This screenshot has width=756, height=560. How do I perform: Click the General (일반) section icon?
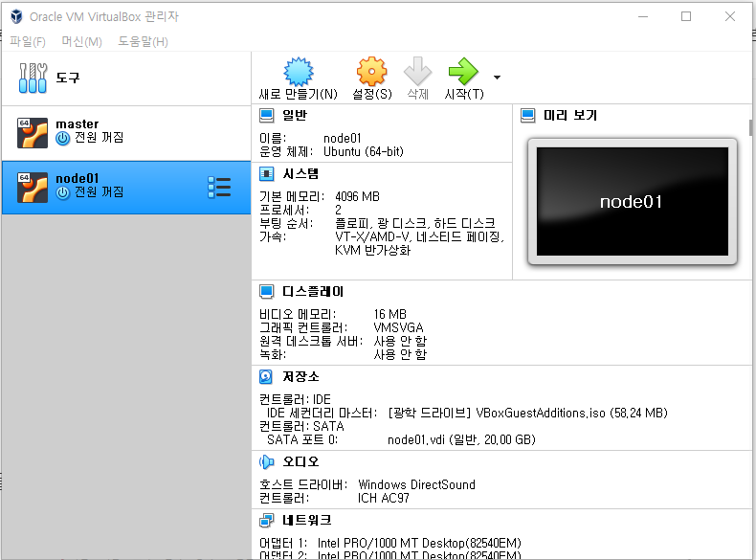pos(267,116)
